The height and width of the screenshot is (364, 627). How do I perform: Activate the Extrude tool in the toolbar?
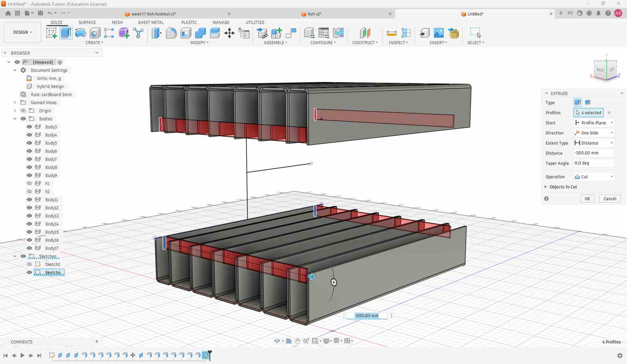point(66,33)
